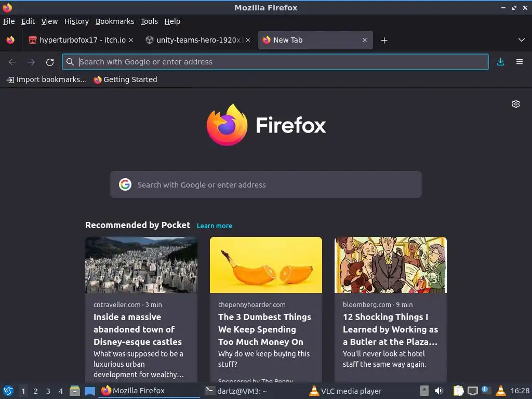This screenshot has height=399, width=532.
Task: Click 'Why do we keep buying' description
Action: (x=264, y=359)
